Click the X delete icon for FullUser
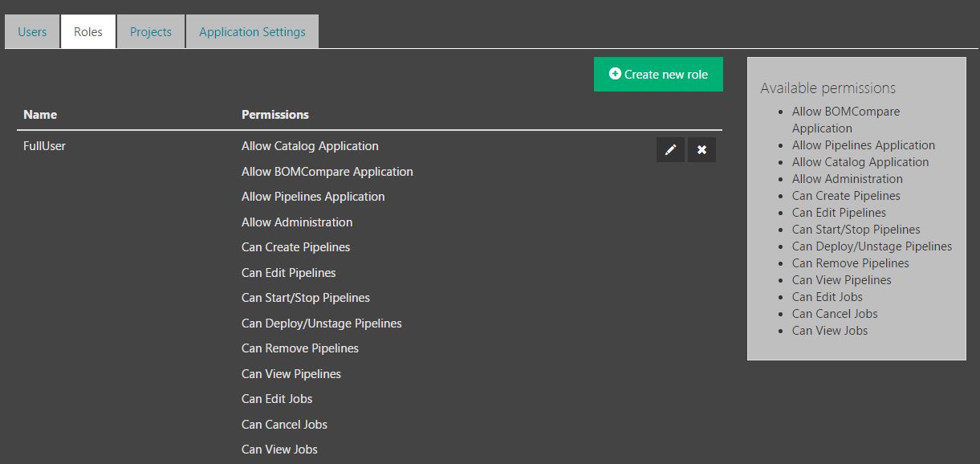Image resolution: width=980 pixels, height=464 pixels. click(701, 150)
